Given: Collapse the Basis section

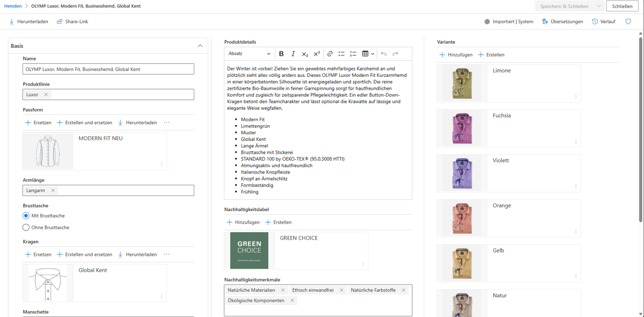Looking at the screenshot, I should 200,46.
